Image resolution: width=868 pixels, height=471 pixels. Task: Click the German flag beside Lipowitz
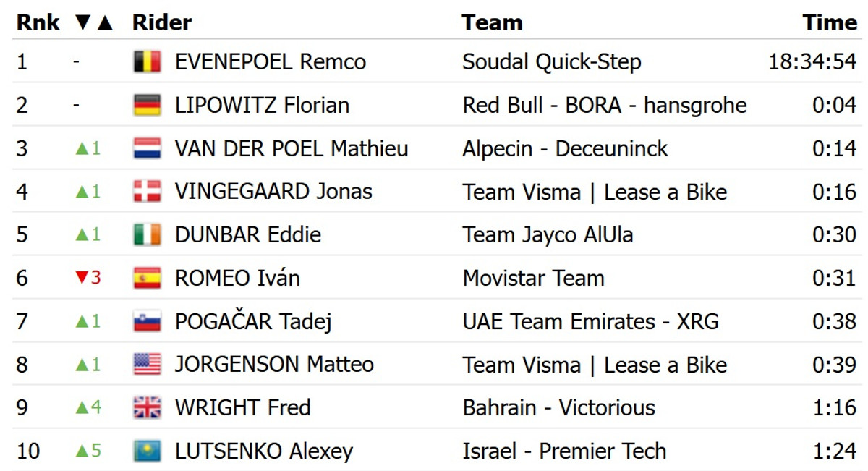(x=147, y=106)
